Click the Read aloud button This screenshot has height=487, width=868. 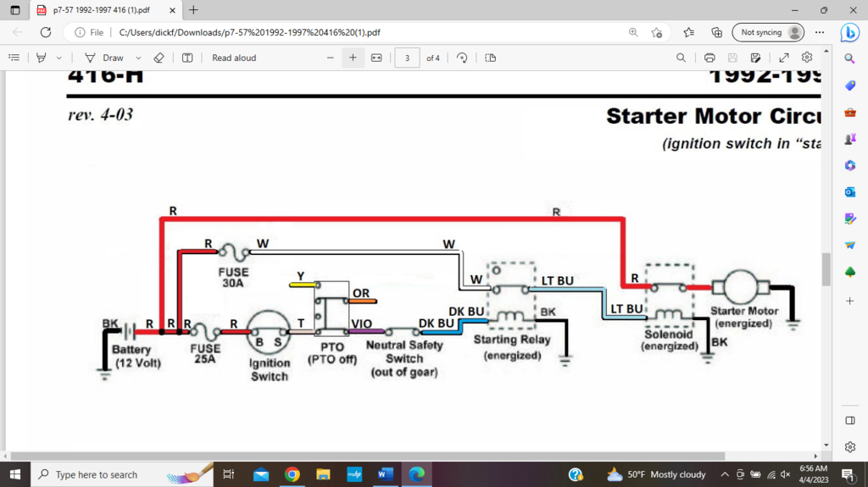pyautogui.click(x=234, y=58)
